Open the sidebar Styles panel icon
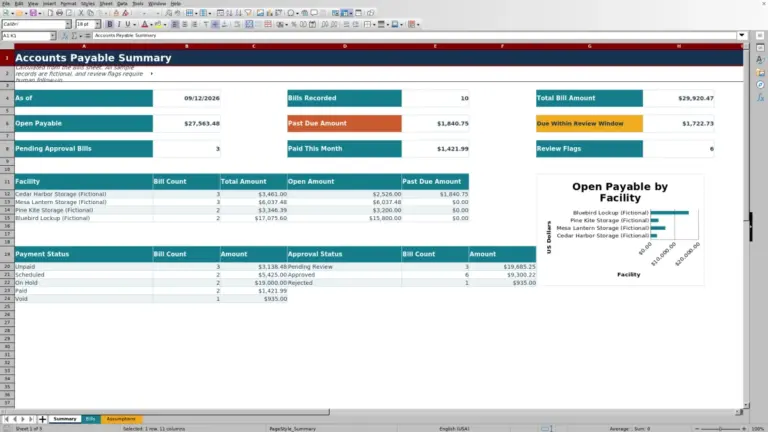The height and width of the screenshot is (432, 768). pyautogui.click(x=760, y=59)
